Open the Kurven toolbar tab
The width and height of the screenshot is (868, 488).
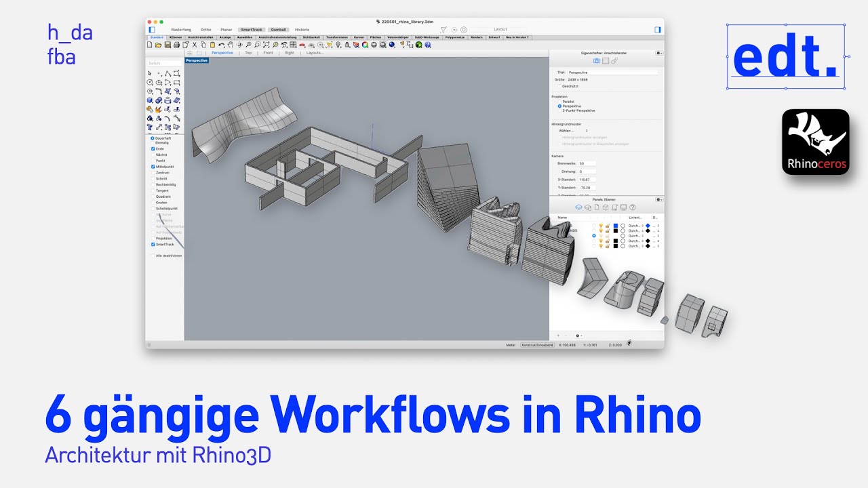[359, 37]
